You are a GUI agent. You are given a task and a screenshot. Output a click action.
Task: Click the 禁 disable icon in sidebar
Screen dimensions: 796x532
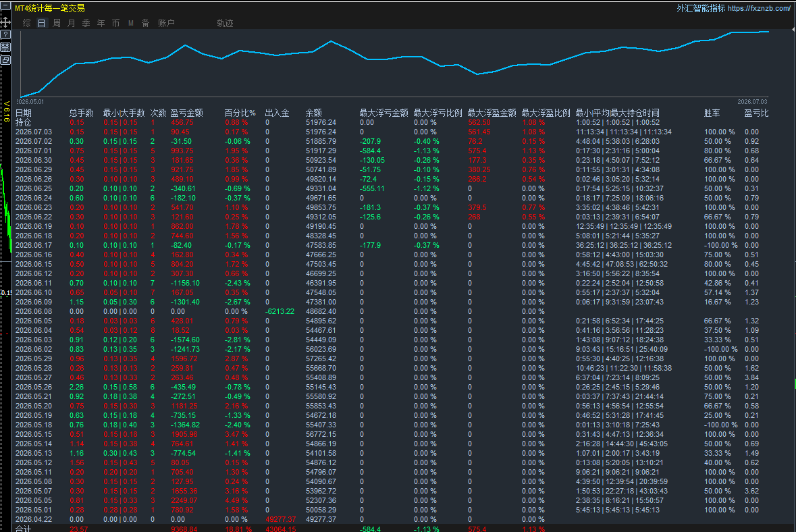coord(5,47)
